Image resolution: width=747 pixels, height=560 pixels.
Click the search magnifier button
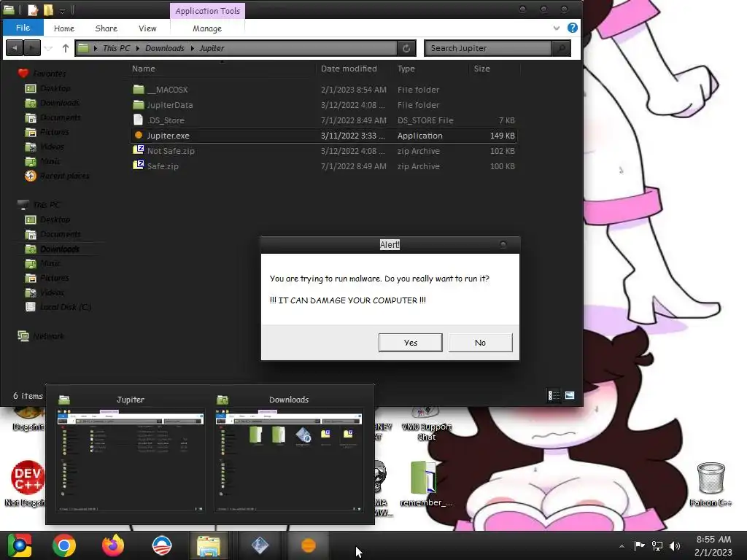point(561,48)
